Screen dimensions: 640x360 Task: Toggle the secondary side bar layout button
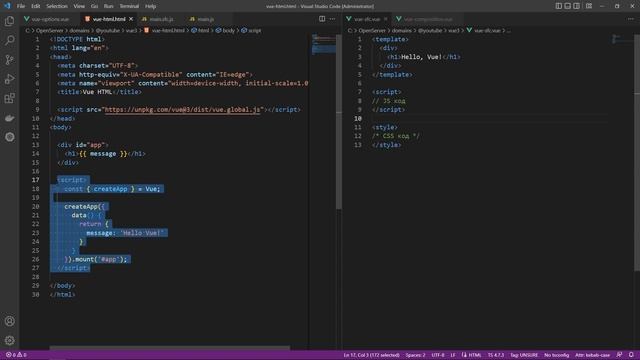(x=576, y=6)
